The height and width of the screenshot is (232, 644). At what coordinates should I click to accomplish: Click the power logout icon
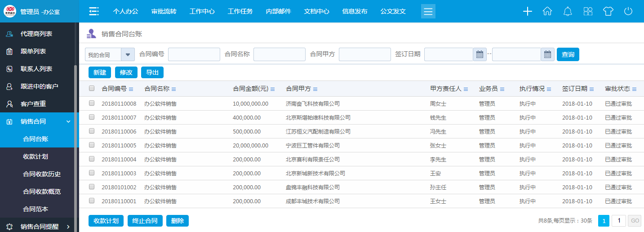[628, 11]
